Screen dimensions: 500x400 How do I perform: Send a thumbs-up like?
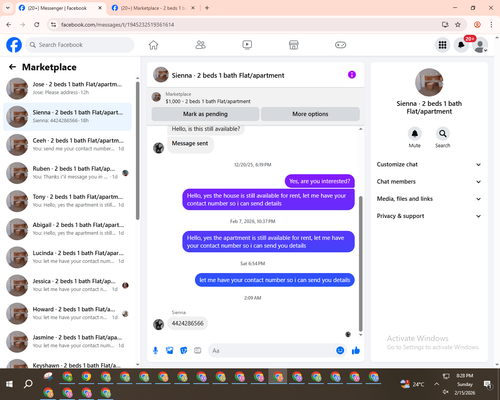point(356,350)
